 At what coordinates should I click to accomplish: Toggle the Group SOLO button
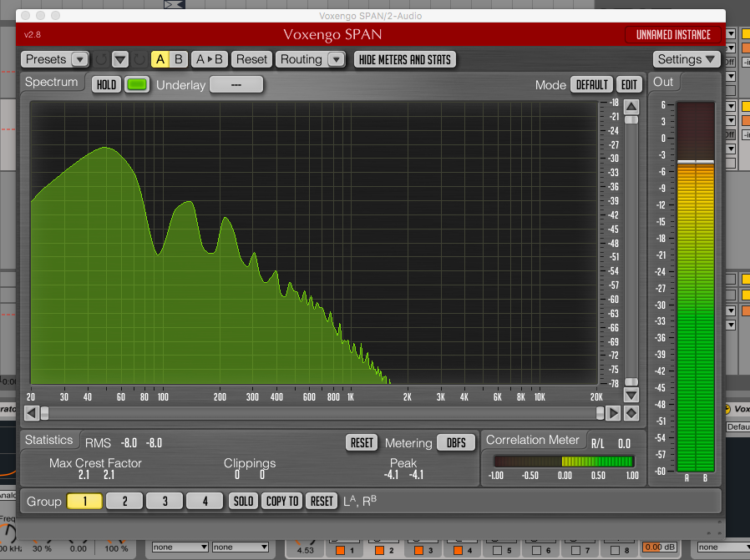[x=244, y=502]
